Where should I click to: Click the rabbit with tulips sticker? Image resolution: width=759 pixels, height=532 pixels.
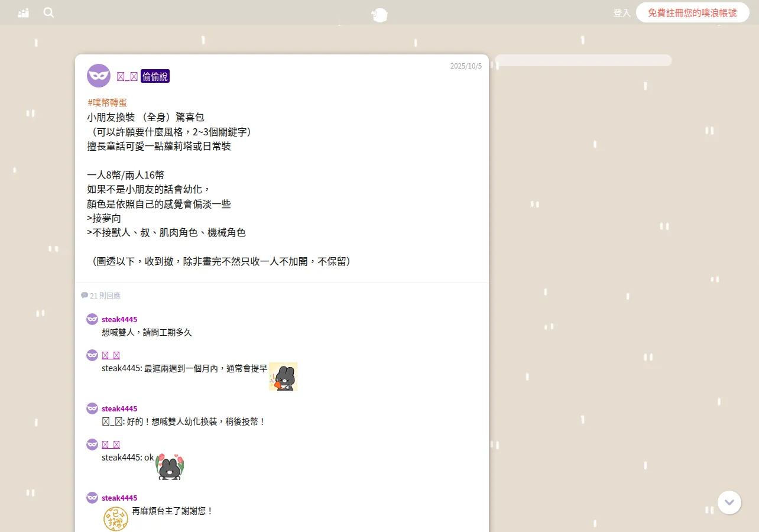pos(170,466)
